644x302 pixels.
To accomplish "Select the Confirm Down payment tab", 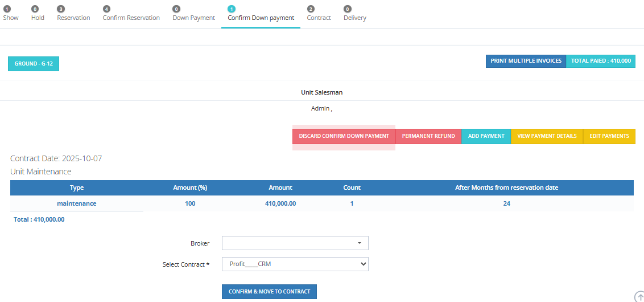I will pyautogui.click(x=261, y=14).
